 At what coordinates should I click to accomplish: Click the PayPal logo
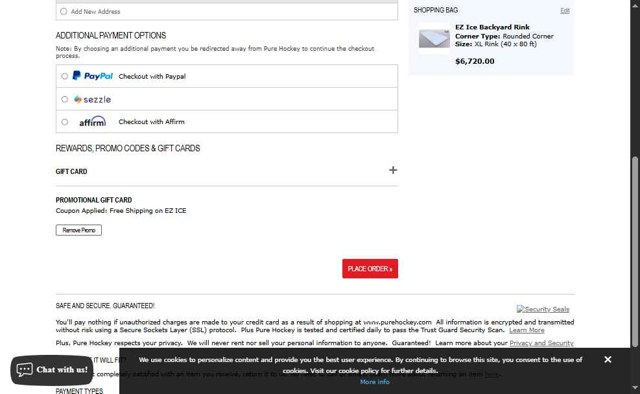point(93,76)
